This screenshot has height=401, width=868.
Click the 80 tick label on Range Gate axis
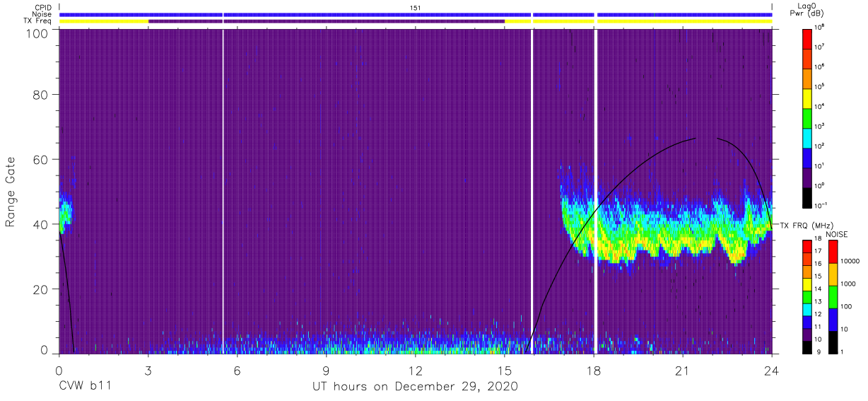(40, 95)
